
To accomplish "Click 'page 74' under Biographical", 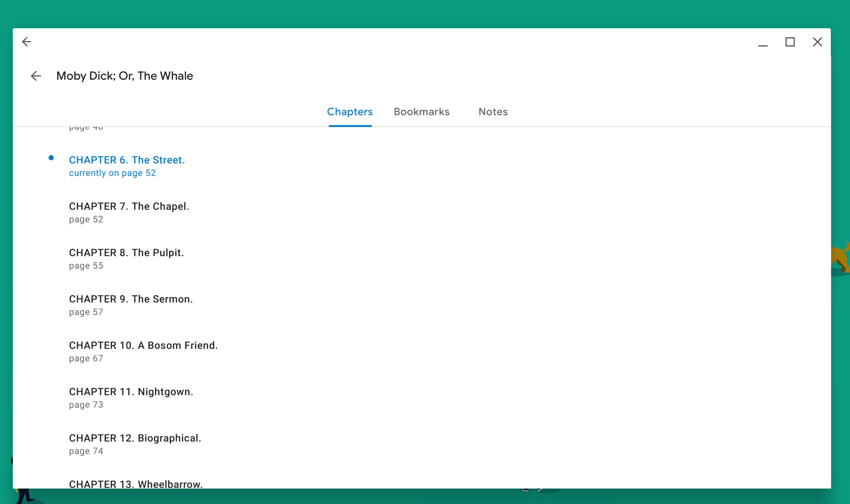I will tap(86, 451).
